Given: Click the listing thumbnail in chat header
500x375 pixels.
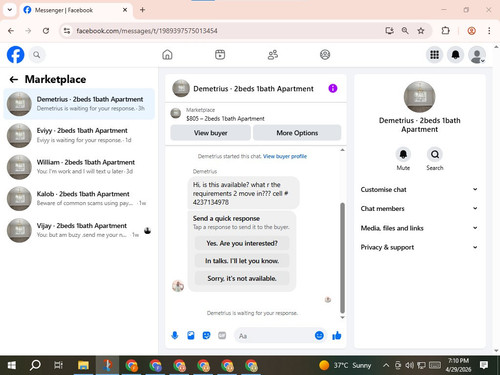Looking at the screenshot, I should click(x=181, y=88).
